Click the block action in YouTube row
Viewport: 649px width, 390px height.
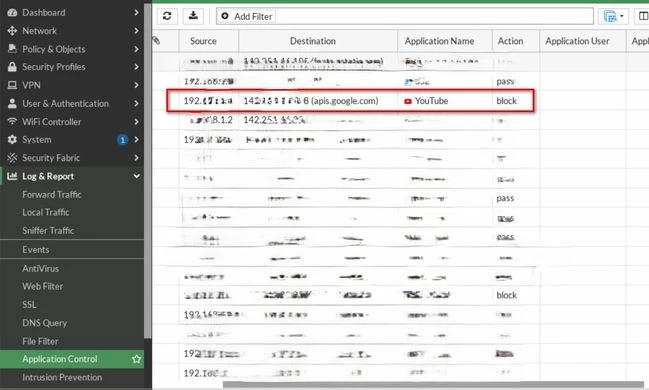(507, 101)
